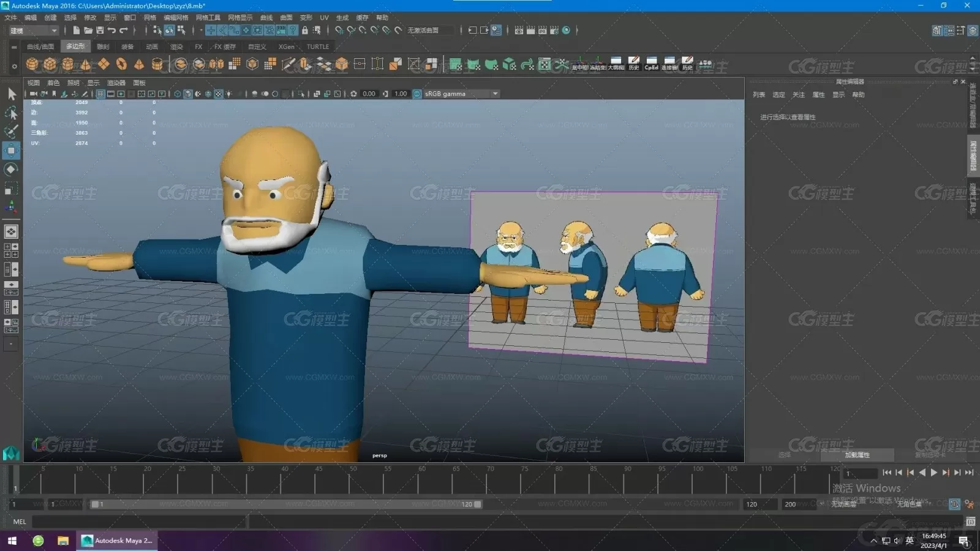
Task: Create a polygon cube from the shelf
Action: pyautogui.click(x=50, y=64)
